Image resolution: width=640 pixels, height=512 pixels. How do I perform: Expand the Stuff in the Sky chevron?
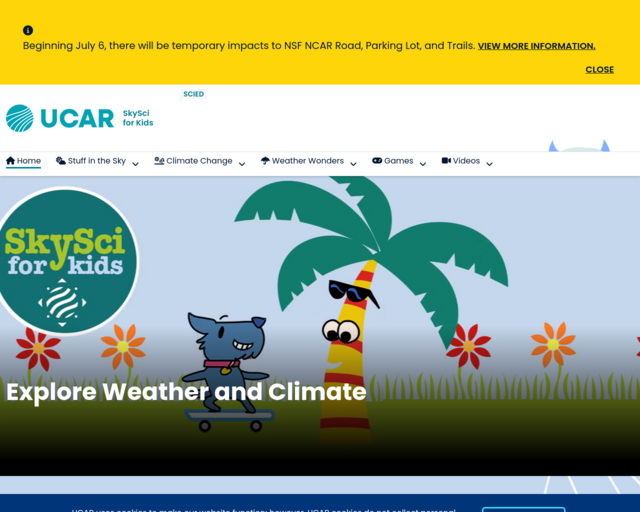tap(136, 164)
